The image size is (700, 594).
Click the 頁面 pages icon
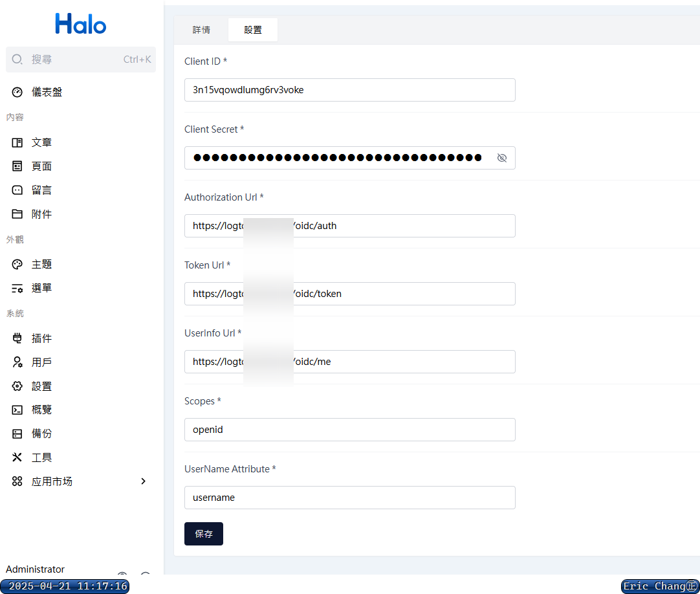pyautogui.click(x=17, y=166)
